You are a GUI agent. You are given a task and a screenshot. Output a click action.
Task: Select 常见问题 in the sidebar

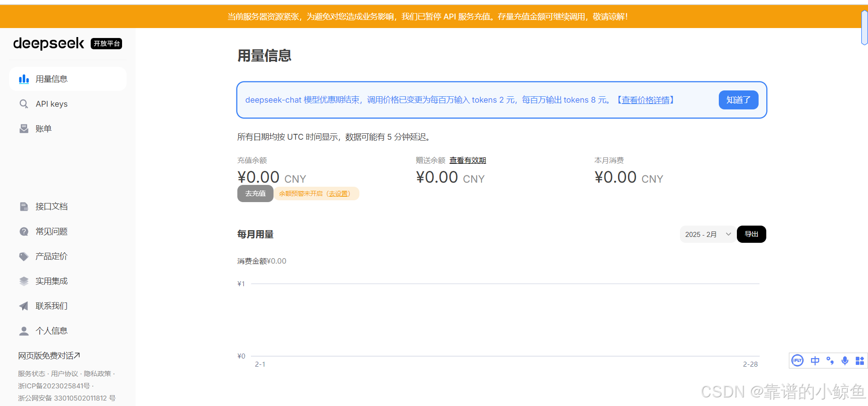click(68, 231)
